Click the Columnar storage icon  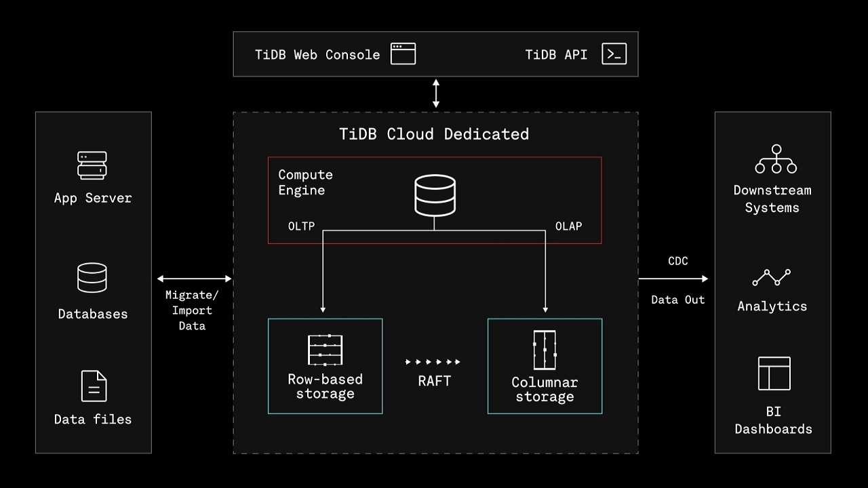[545, 350]
